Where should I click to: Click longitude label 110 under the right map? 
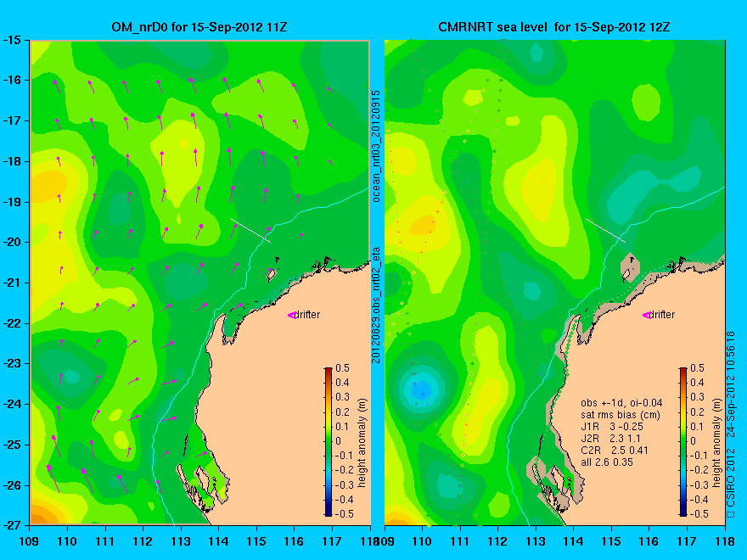coord(422,541)
